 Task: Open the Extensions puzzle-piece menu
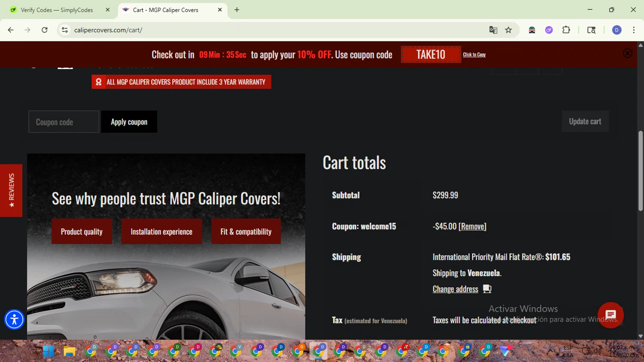click(x=566, y=30)
